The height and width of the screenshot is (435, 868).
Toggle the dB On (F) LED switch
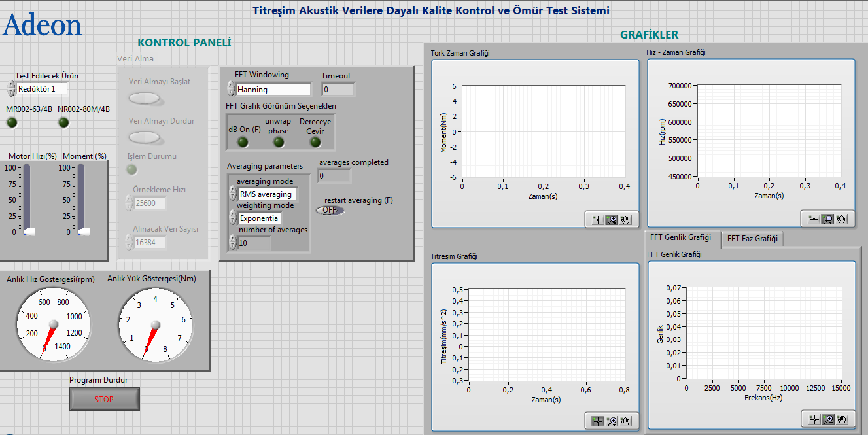[x=243, y=142]
